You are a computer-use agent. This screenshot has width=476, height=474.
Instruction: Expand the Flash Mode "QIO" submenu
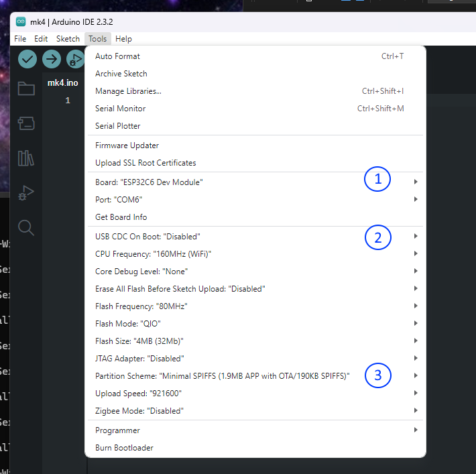click(x=255, y=324)
